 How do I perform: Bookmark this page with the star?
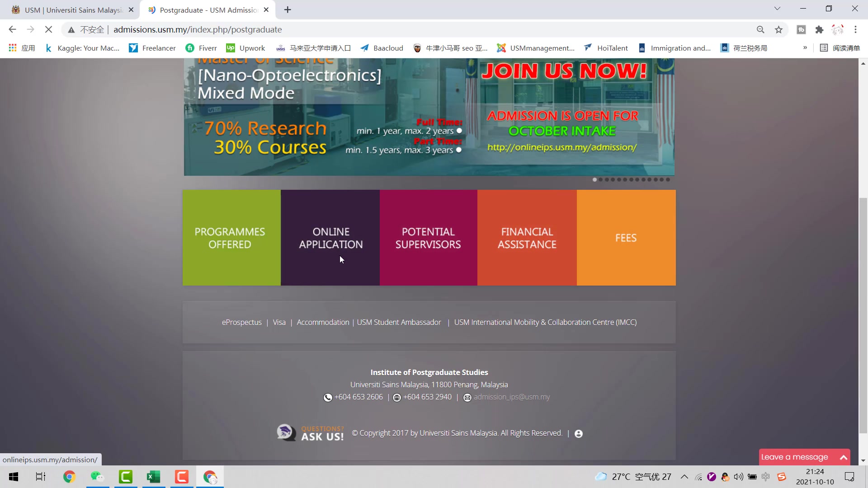tap(778, 30)
